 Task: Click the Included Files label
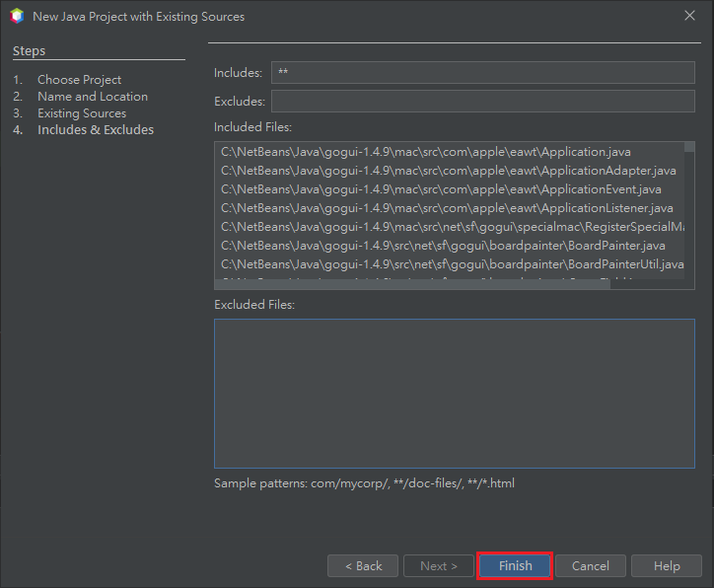point(252,127)
